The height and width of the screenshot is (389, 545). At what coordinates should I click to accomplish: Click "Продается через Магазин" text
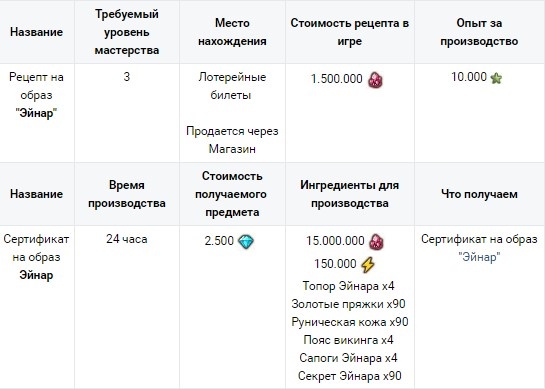tap(232, 140)
